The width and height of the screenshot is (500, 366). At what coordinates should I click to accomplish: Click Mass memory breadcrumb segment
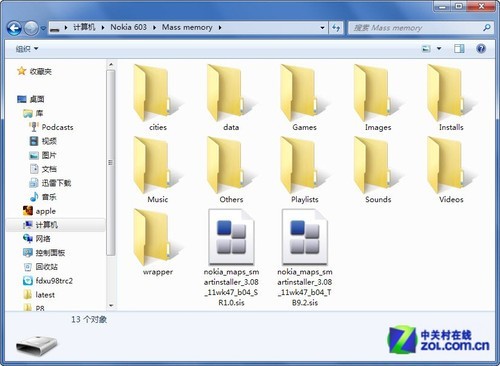[x=187, y=27]
